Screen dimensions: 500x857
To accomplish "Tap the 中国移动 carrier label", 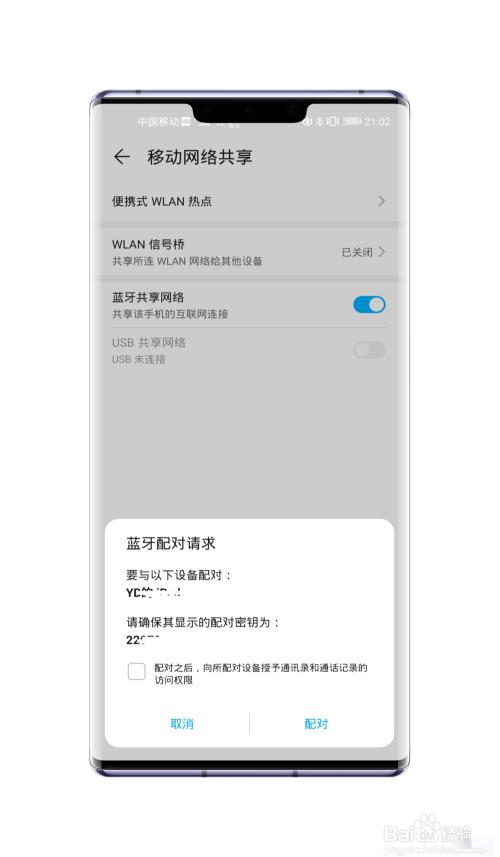I will (158, 121).
